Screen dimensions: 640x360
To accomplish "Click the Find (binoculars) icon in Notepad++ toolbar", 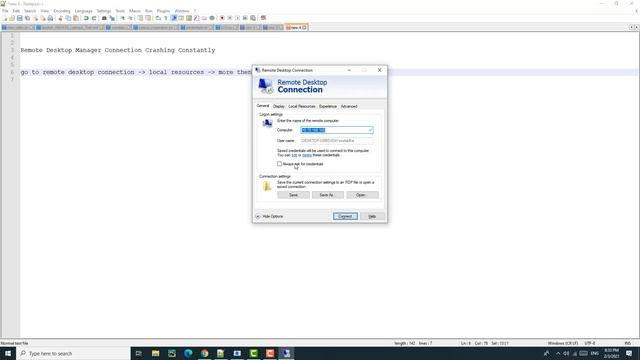I will pyautogui.click(x=104, y=18).
